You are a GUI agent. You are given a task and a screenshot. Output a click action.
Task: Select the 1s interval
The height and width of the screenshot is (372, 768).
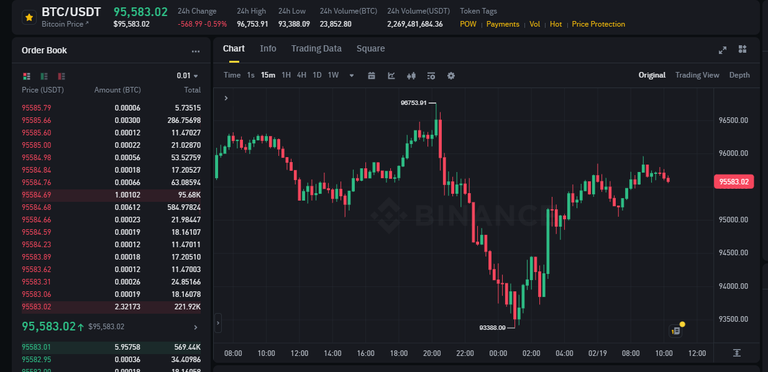[251, 75]
